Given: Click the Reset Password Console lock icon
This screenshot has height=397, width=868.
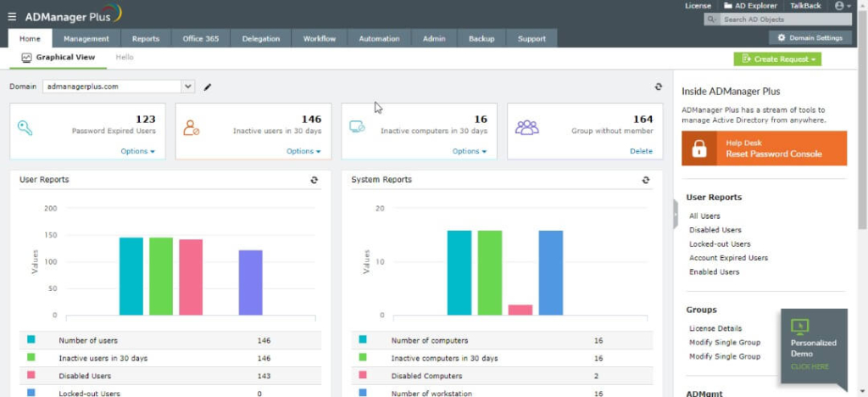Looking at the screenshot, I should tap(699, 148).
